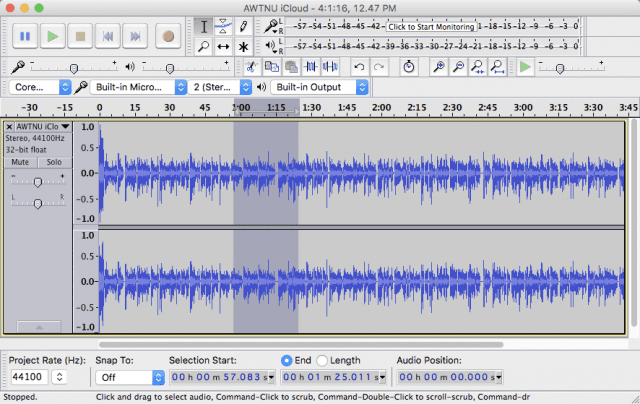Click the Project Rate 44100 field
Image resolution: width=640 pixels, height=404 pixels.
point(27,377)
